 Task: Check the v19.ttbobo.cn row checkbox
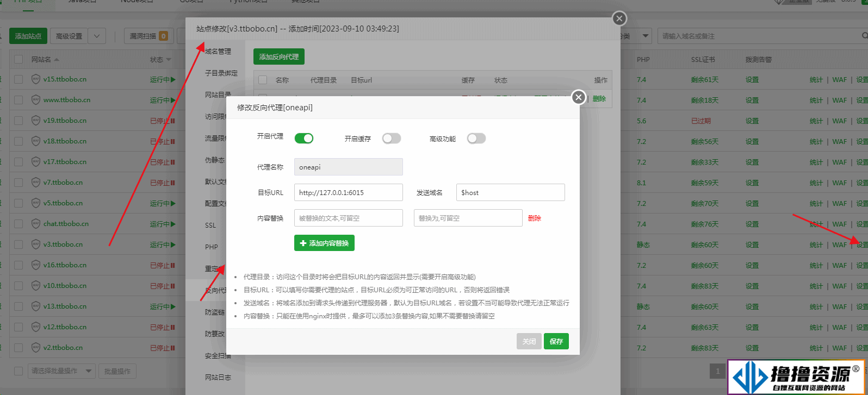point(18,121)
